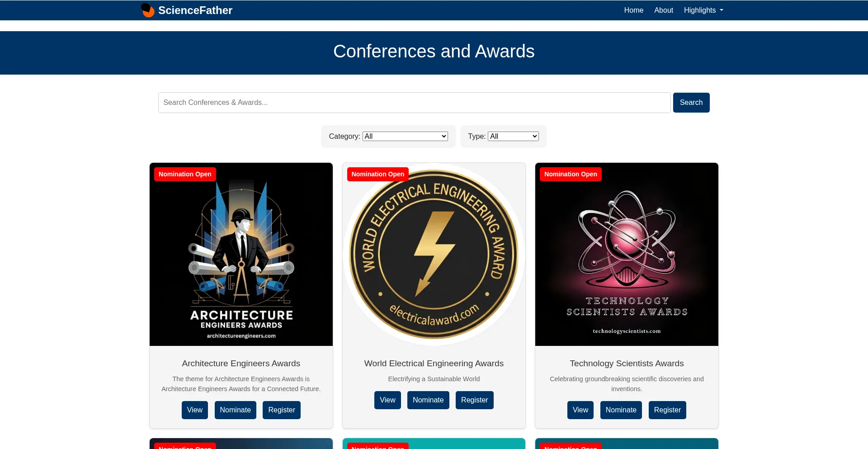Nominate for Technology Scientists Awards
The image size is (868, 449).
coord(621,410)
